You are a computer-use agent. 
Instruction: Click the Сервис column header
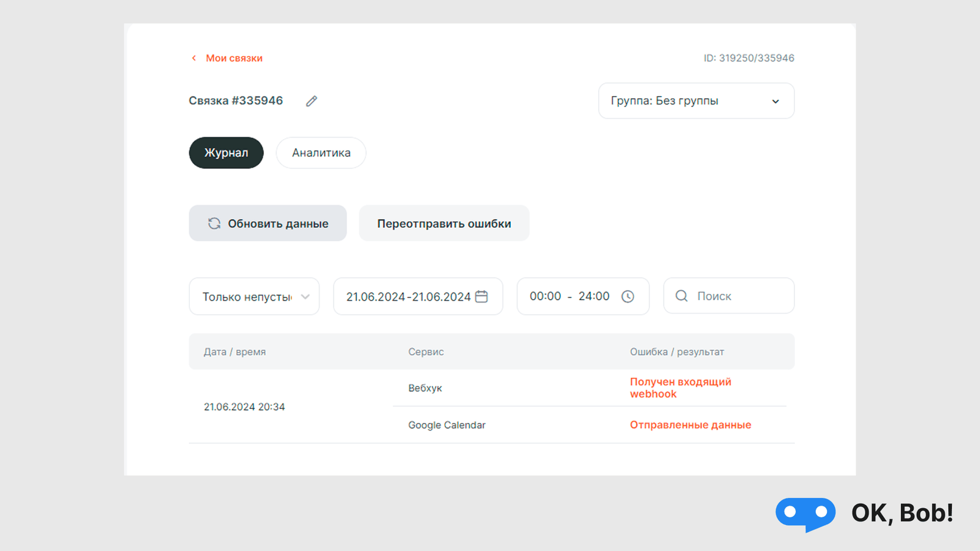pos(426,352)
